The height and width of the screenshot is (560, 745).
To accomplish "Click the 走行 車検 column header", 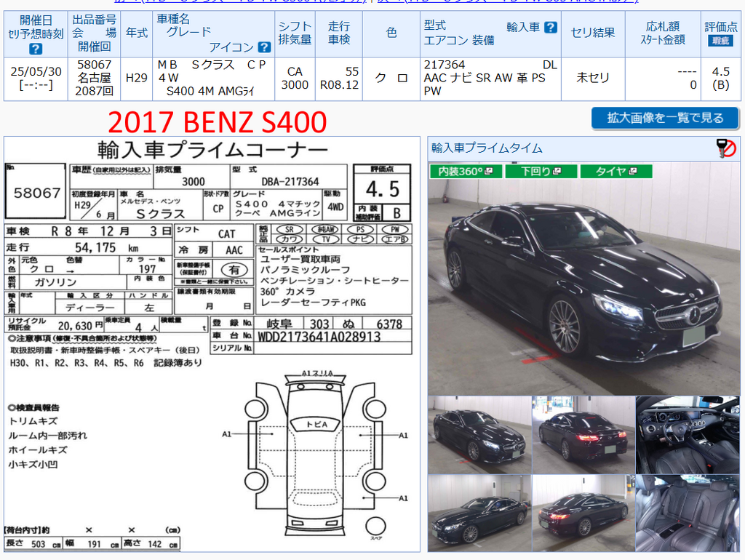I will click(x=339, y=33).
